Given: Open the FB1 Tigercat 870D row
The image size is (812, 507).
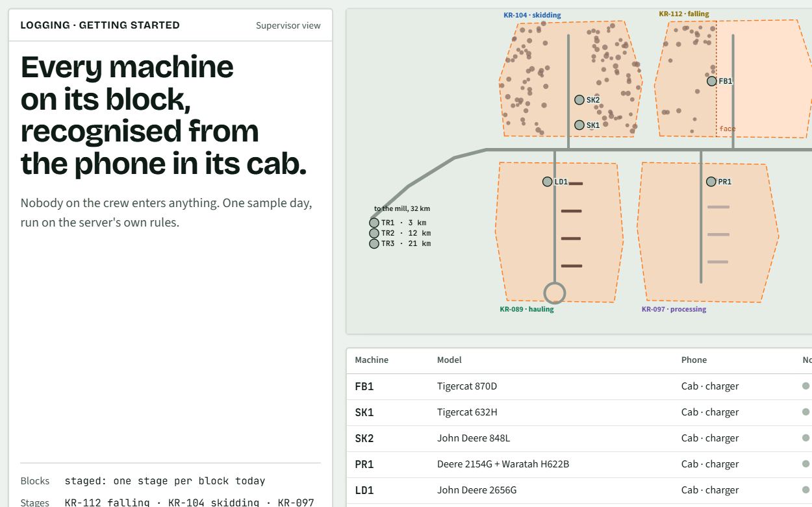Looking at the screenshot, I should 579,386.
